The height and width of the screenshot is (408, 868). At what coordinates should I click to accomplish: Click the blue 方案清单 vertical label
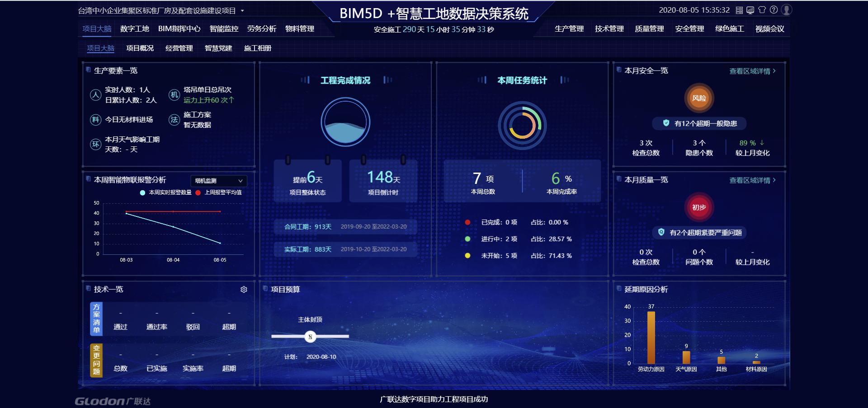[96, 319]
